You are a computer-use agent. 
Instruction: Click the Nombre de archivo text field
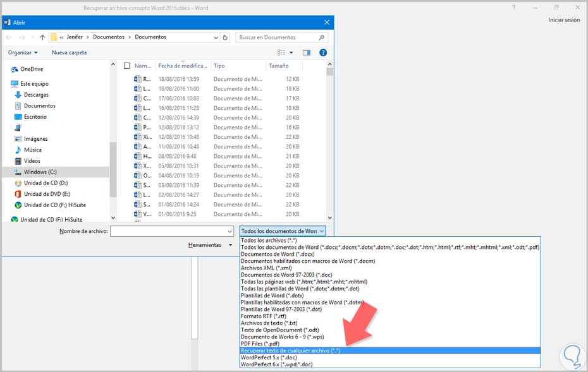(168, 232)
